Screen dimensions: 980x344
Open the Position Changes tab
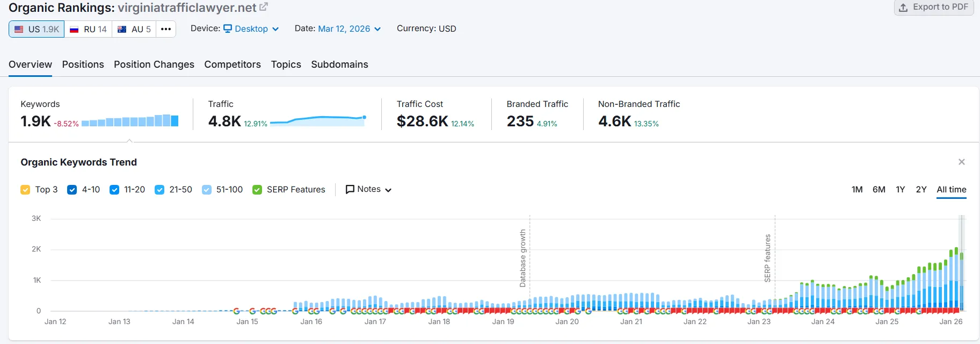click(x=154, y=64)
